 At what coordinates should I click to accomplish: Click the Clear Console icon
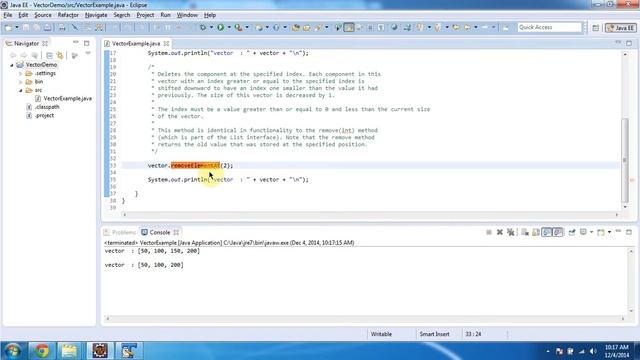525,232
